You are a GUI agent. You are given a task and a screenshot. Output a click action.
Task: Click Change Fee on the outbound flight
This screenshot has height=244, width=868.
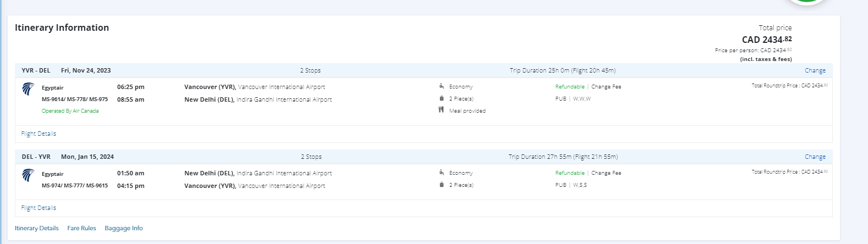pos(606,87)
